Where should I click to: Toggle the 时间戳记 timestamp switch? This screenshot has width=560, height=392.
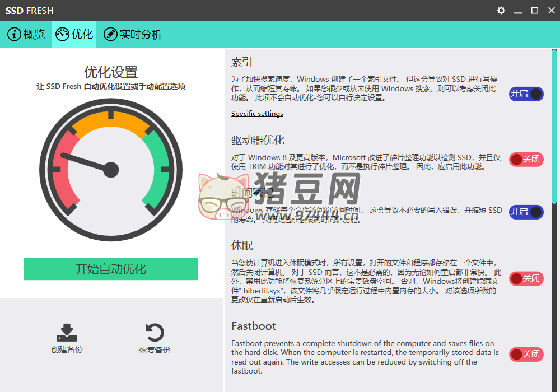526,212
